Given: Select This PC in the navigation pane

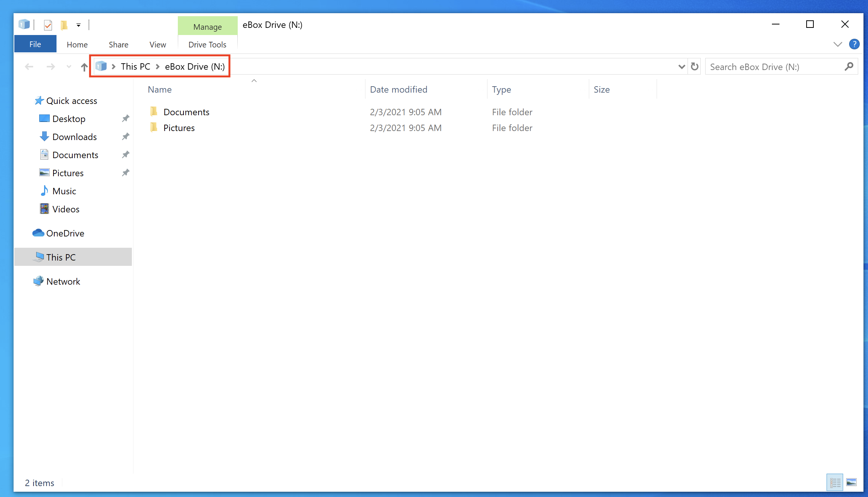Looking at the screenshot, I should click(73, 257).
